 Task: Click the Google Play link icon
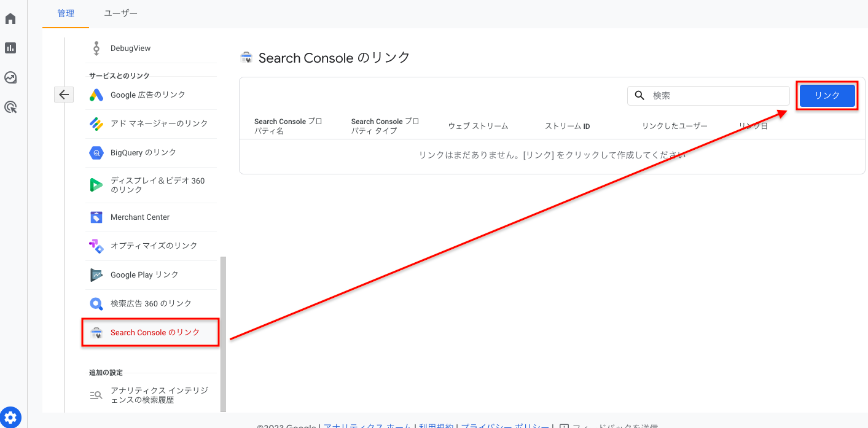coord(96,274)
